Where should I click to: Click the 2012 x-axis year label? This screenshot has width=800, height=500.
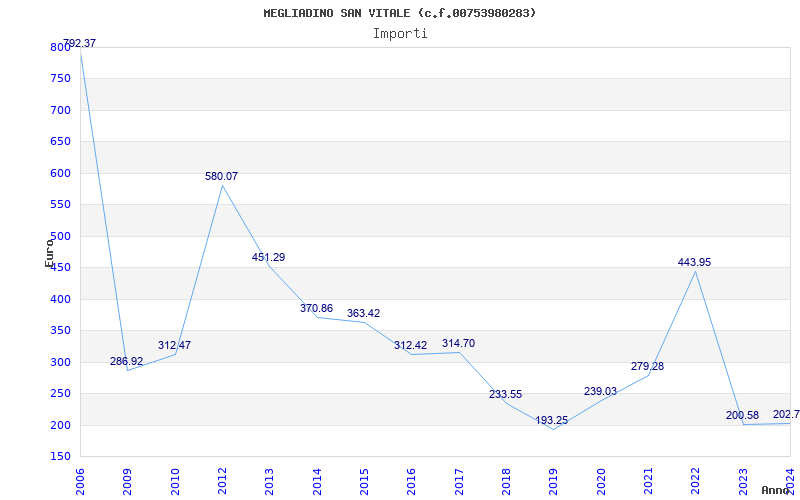point(222,482)
